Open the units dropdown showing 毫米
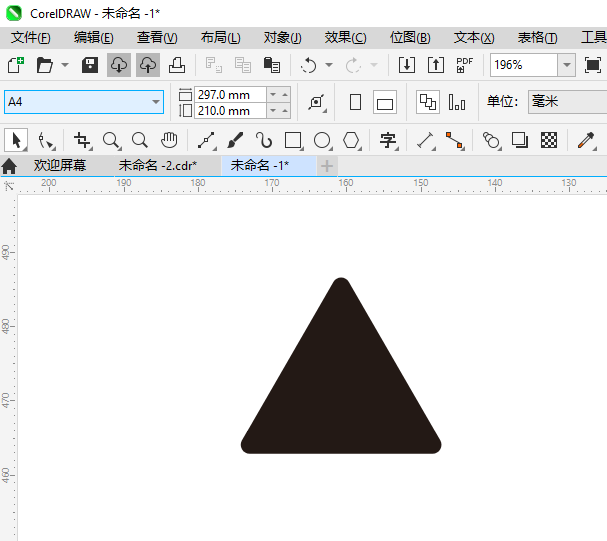 568,102
